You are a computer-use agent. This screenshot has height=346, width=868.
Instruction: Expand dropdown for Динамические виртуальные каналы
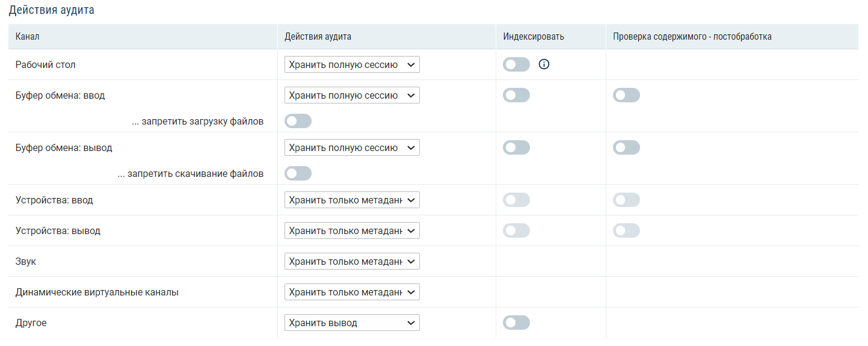tap(352, 292)
